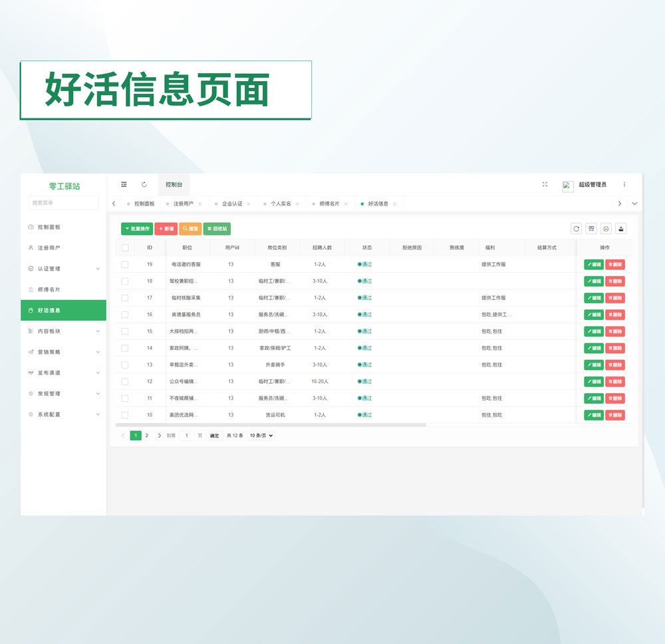This screenshot has height=644, width=665.
Task: Click the red 新增 button
Action: pos(166,229)
